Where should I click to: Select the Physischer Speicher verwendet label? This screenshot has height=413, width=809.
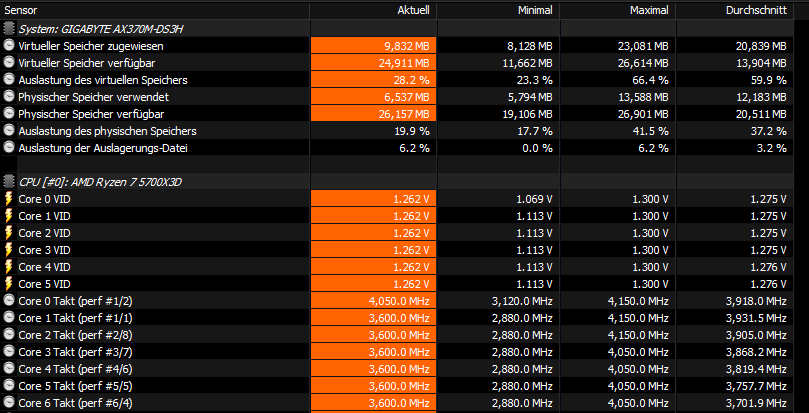click(x=93, y=98)
